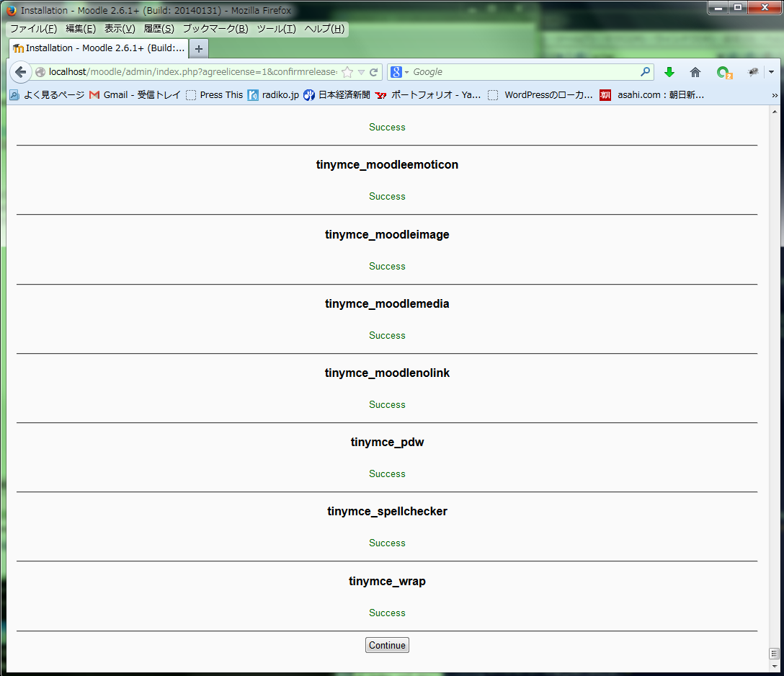Open a new tab with plus button
Viewport: 784px width, 676px height.
(x=199, y=48)
